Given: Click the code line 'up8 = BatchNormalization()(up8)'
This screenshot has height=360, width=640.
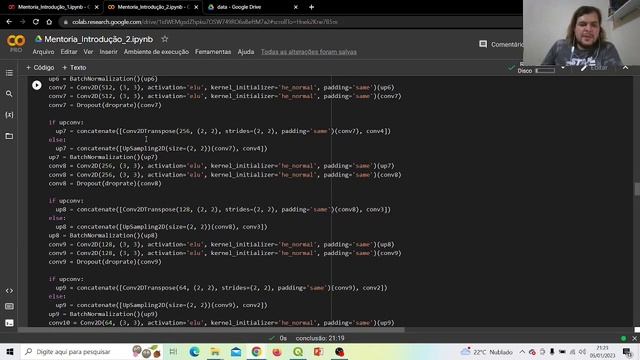Looking at the screenshot, I should (103, 236).
